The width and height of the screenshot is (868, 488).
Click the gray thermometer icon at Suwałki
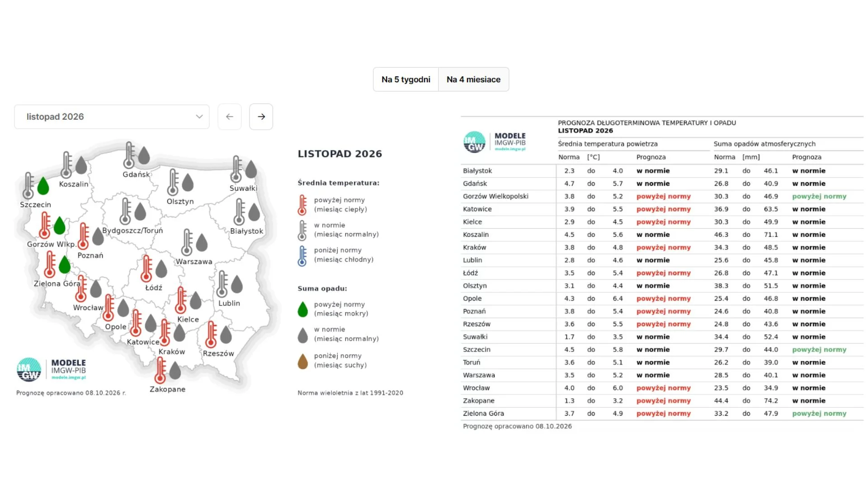tap(236, 169)
